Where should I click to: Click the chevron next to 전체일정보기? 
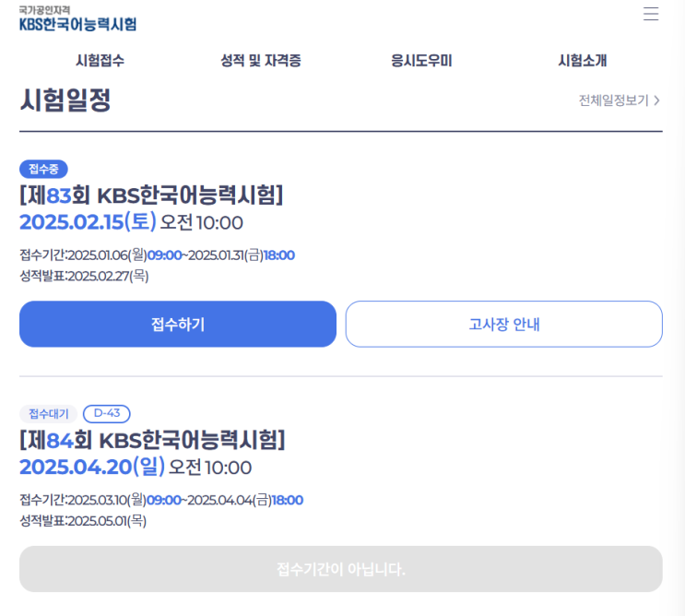(x=656, y=101)
